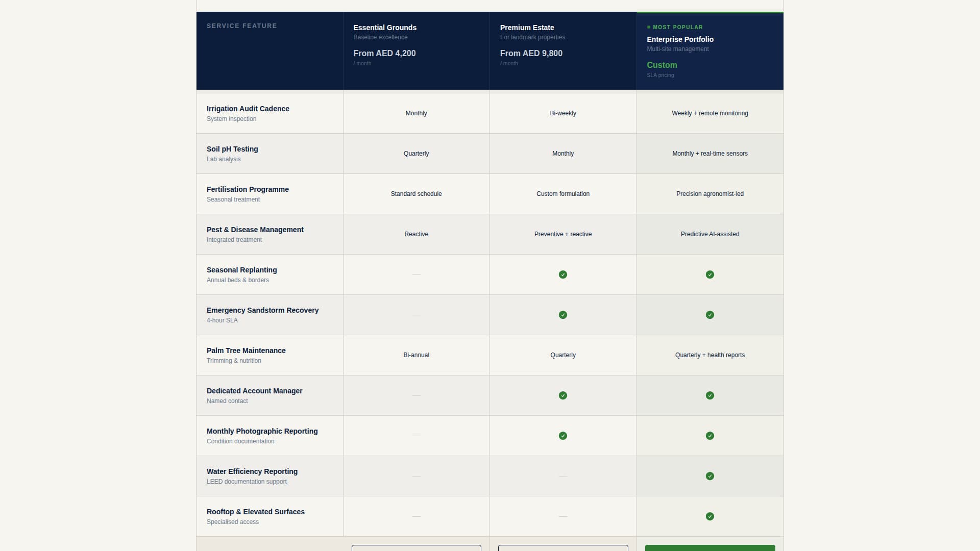This screenshot has width=980, height=551.
Task: Click Enterprise checkmark for Rooftop & Elevated Surfaces
Action: coord(710,516)
